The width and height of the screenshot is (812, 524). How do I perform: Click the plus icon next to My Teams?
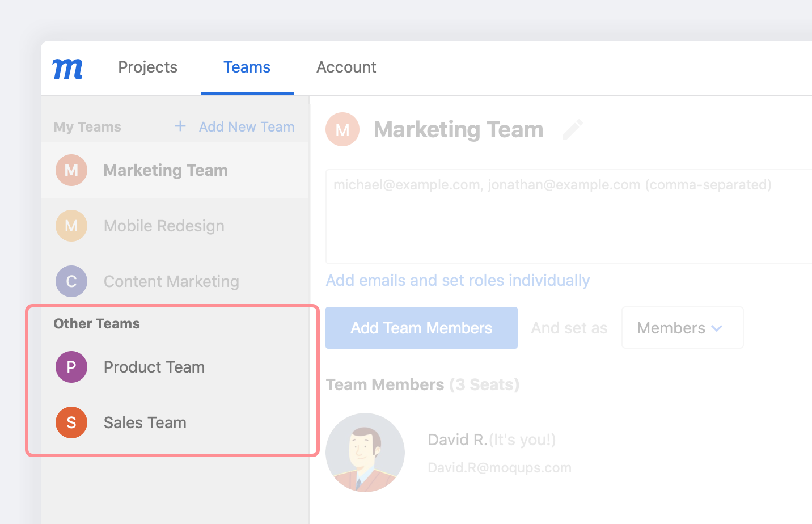180,126
